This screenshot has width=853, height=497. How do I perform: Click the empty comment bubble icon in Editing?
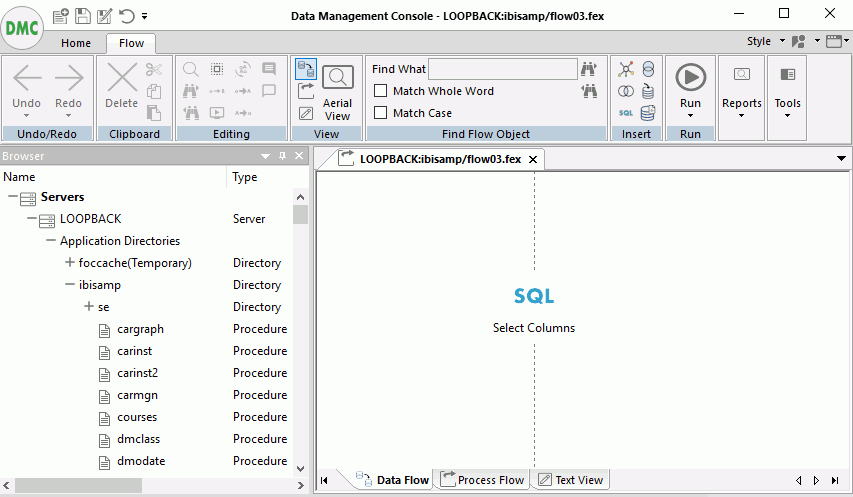(x=269, y=91)
